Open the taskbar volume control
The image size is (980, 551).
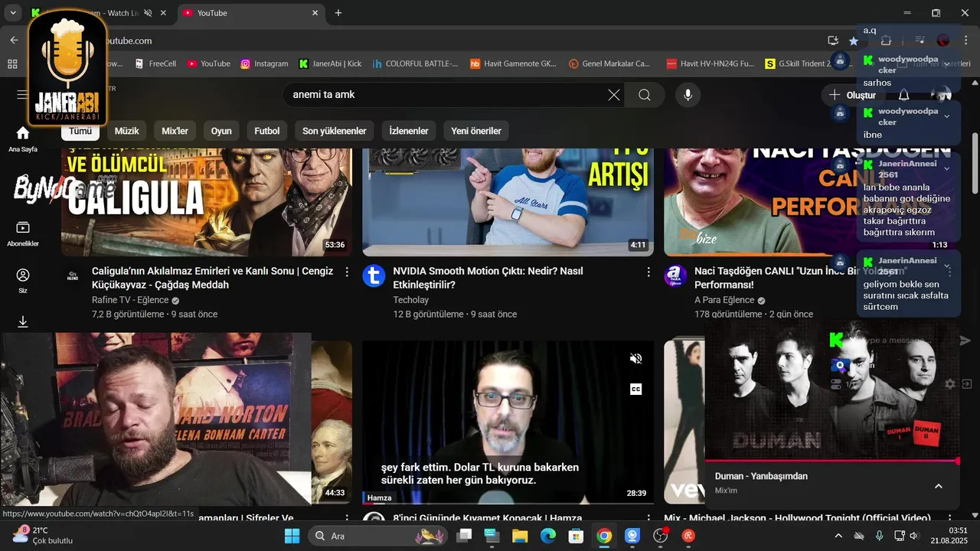click(913, 536)
